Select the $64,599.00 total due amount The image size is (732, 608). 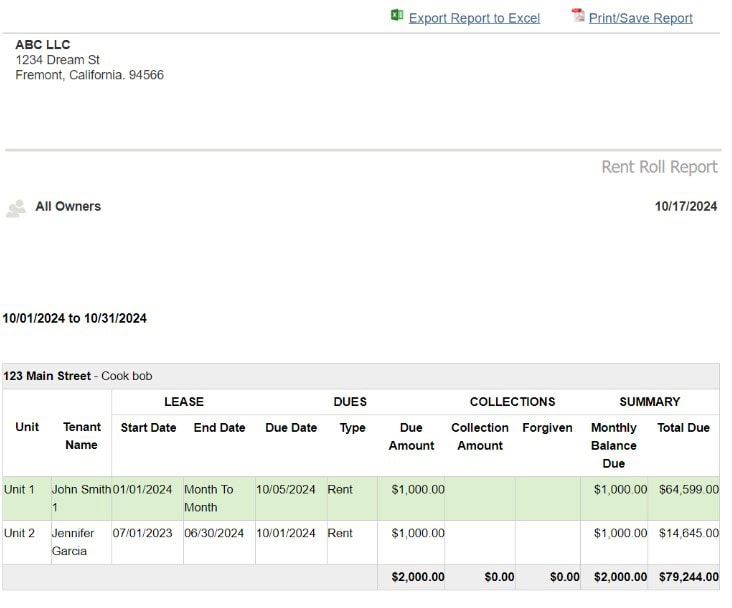pos(688,490)
